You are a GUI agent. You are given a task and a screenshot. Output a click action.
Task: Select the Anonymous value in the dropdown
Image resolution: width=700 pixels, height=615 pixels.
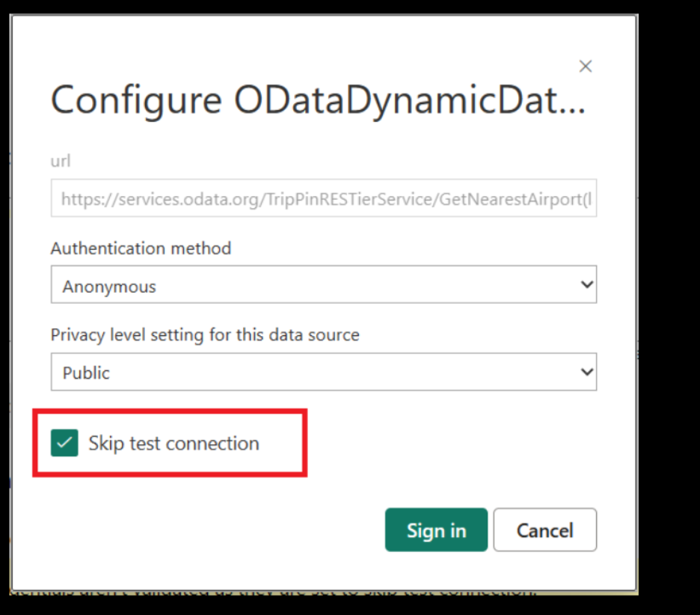pos(109,287)
